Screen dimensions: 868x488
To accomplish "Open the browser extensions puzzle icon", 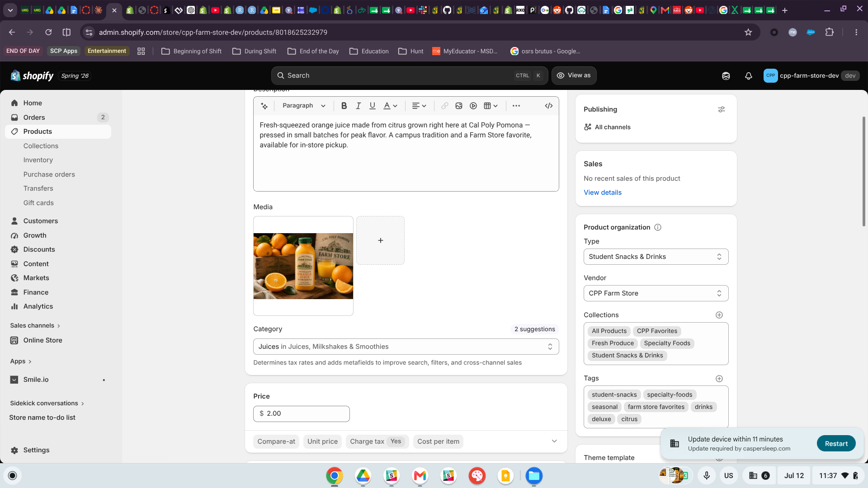I will pos(830,32).
